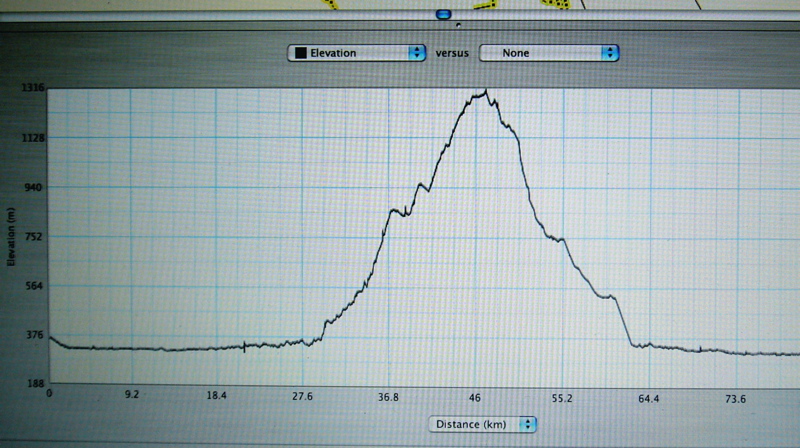The height and width of the screenshot is (448, 800).
Task: Open the Elevation data dropdown
Action: (355, 53)
